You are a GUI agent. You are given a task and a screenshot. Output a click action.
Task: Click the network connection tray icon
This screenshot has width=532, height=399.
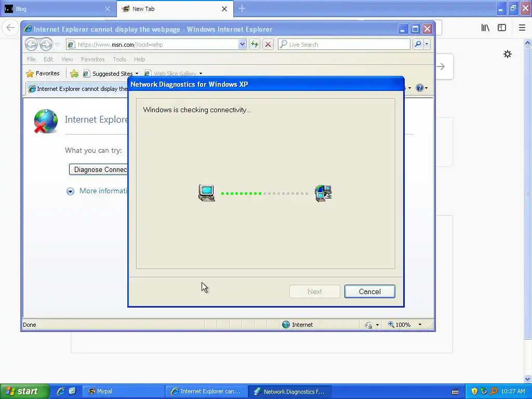pyautogui.click(x=484, y=391)
